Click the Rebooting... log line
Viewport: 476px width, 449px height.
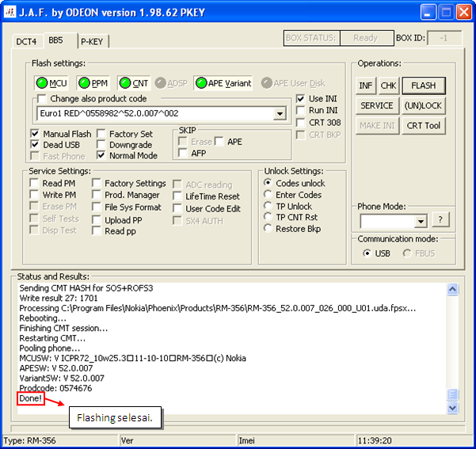(x=43, y=318)
